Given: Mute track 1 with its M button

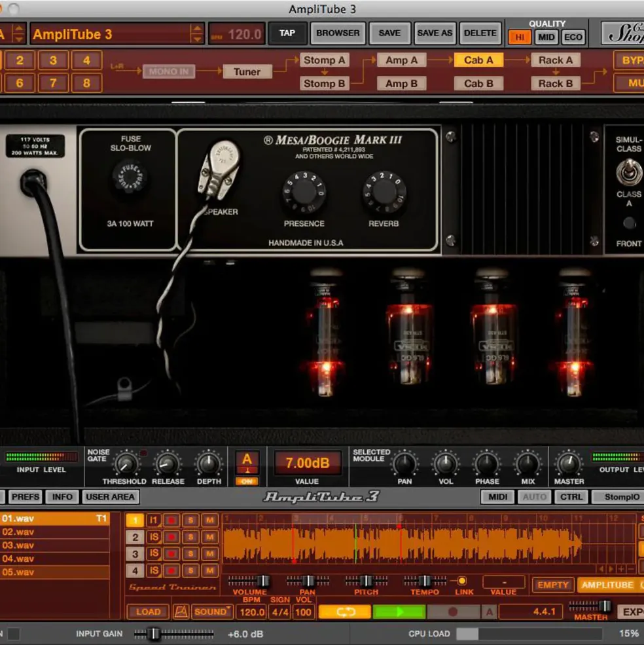Looking at the screenshot, I should click(209, 521).
